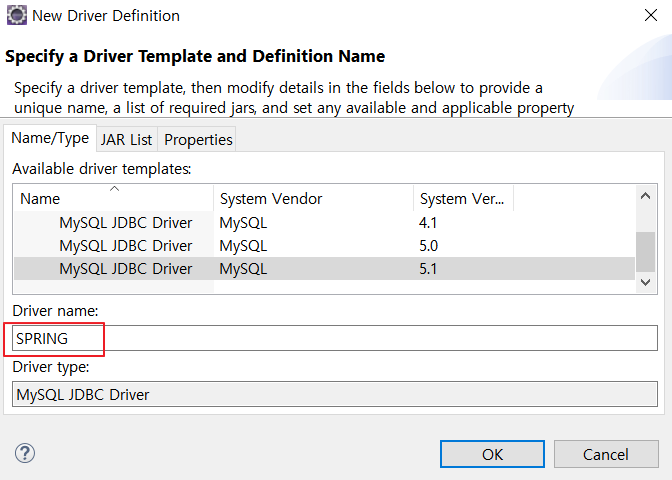The width and height of the screenshot is (672, 480).
Task: Click the templates list scroll up arrow
Action: pos(645,196)
